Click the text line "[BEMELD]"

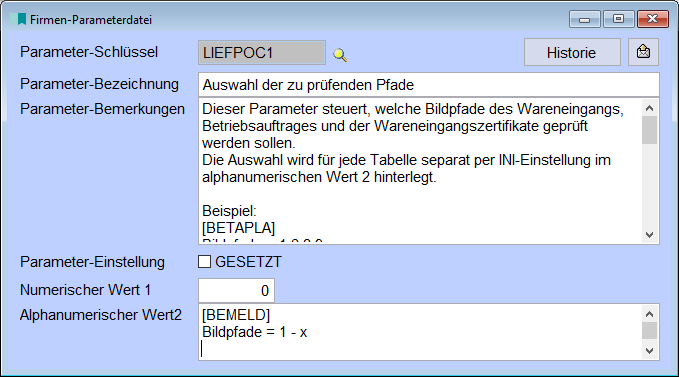click(x=236, y=315)
